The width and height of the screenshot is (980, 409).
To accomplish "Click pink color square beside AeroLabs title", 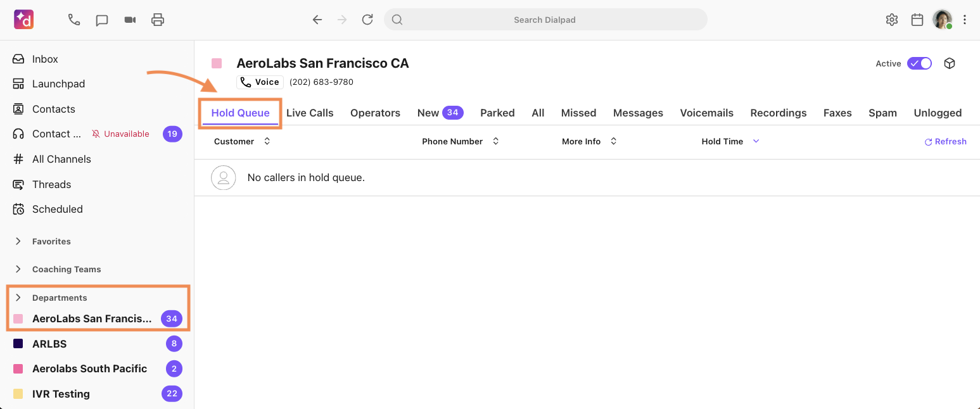I will pyautogui.click(x=217, y=63).
